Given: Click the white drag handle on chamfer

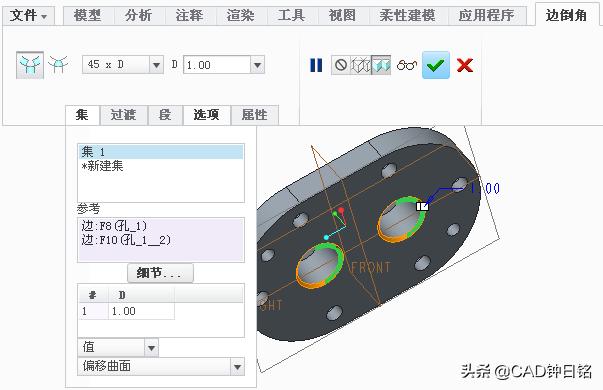Looking at the screenshot, I should (422, 207).
